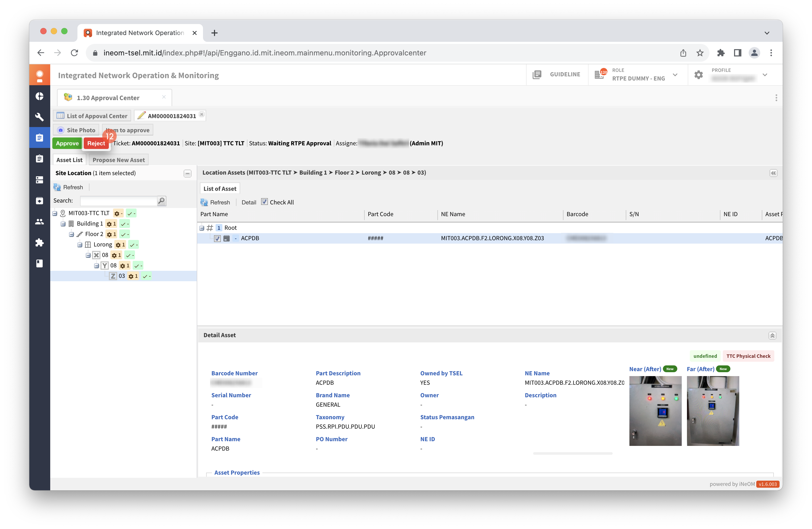Collapse the MIT003-TTC TLT tree node
812x529 pixels.
(55, 213)
